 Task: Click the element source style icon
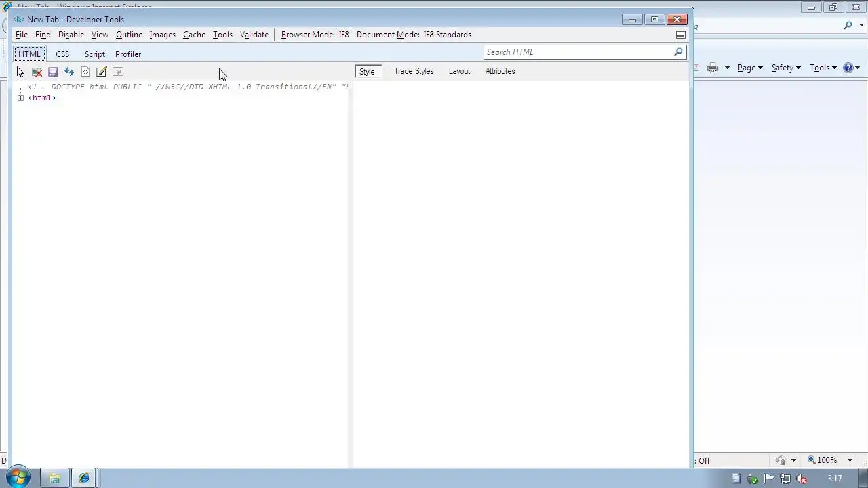click(x=85, y=72)
